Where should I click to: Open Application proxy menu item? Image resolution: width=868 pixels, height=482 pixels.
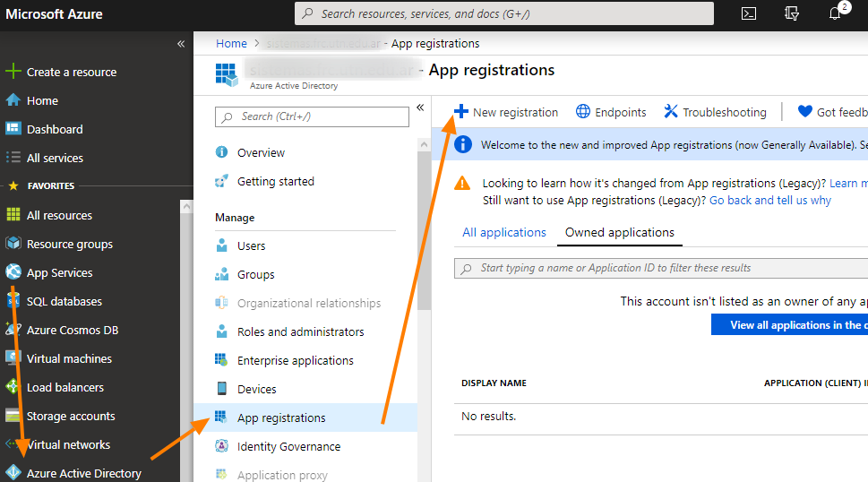pyautogui.click(x=282, y=475)
